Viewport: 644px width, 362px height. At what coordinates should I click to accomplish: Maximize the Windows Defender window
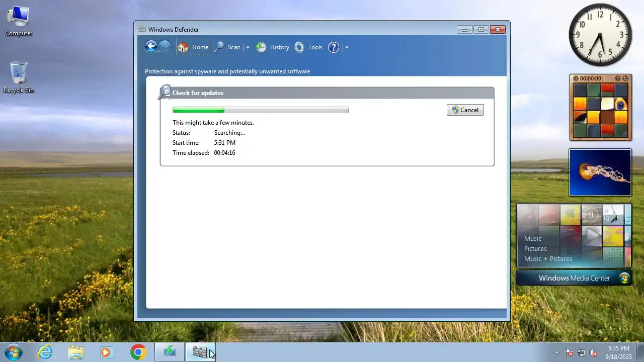tap(481, 30)
